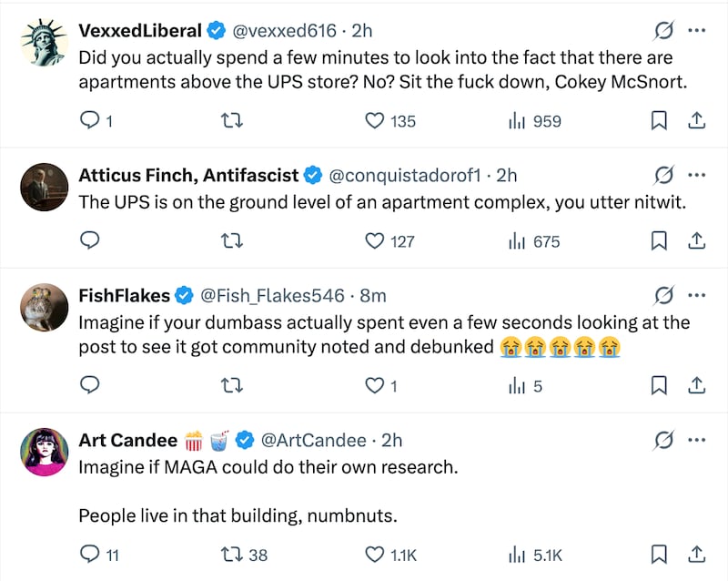This screenshot has height=581, width=728.
Task: Reply to VexxedLiberal's apartment tweet
Action: pos(90,120)
